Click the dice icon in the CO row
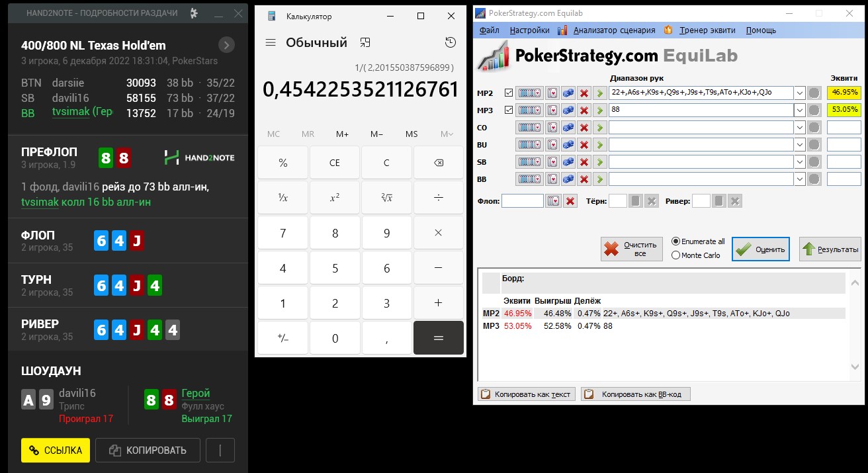The width and height of the screenshot is (868, 473). [x=568, y=127]
